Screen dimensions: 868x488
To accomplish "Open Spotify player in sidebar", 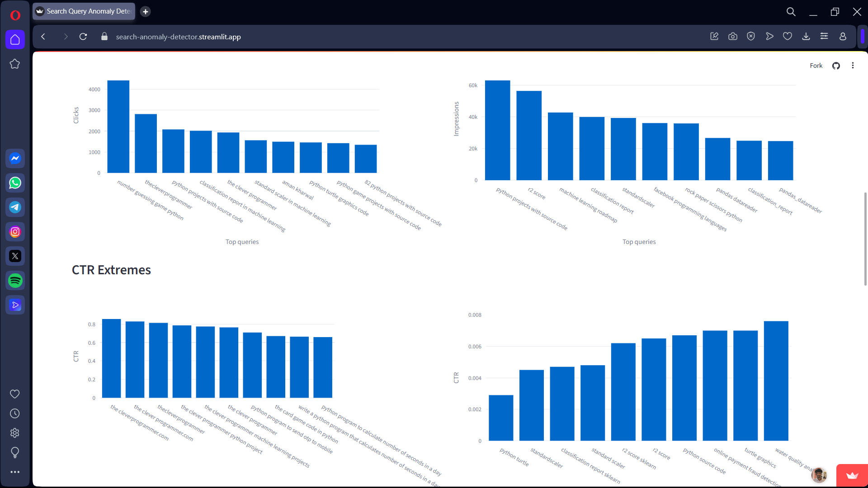I will coord(15,281).
